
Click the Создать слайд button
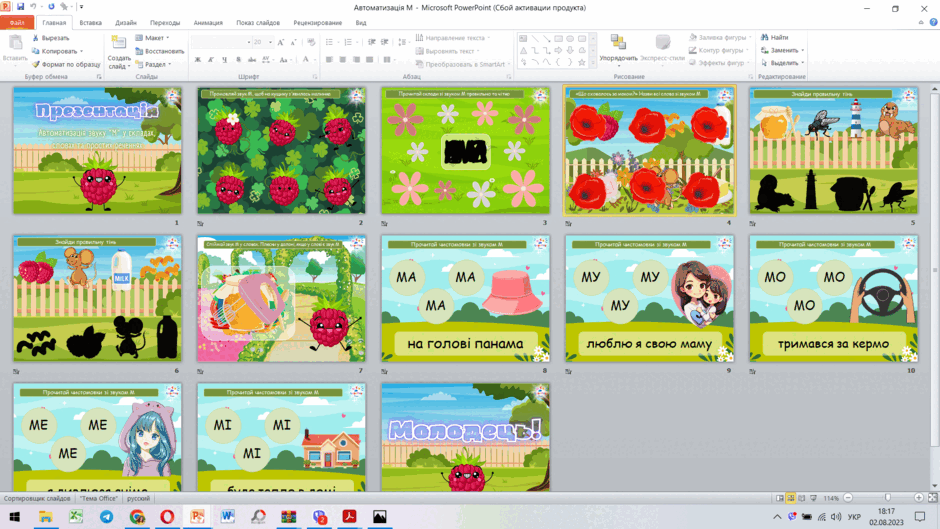(x=119, y=53)
